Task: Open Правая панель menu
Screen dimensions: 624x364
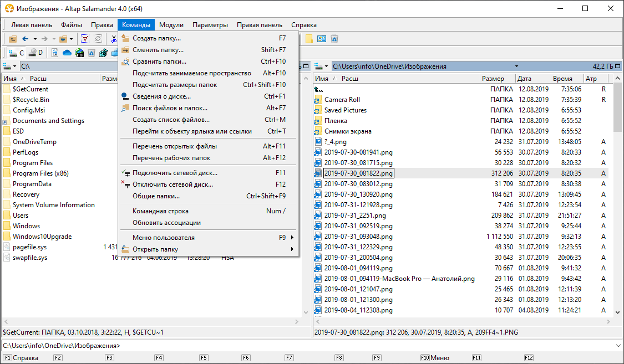Action: [260, 24]
